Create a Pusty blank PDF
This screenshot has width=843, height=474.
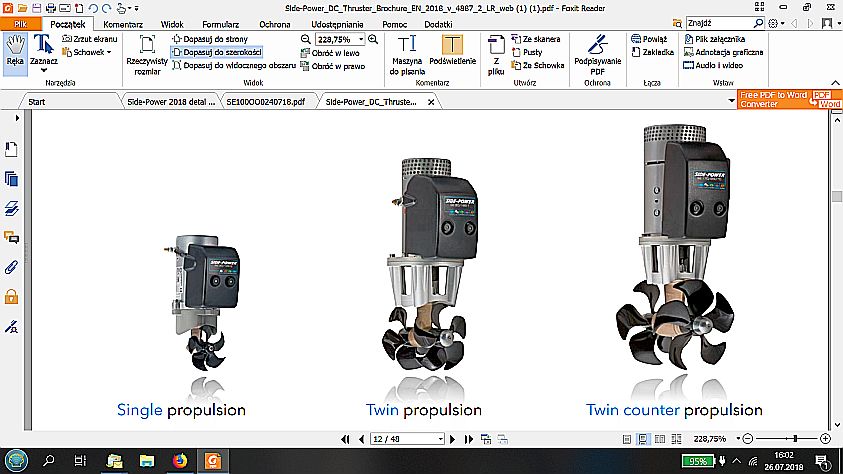(x=527, y=52)
